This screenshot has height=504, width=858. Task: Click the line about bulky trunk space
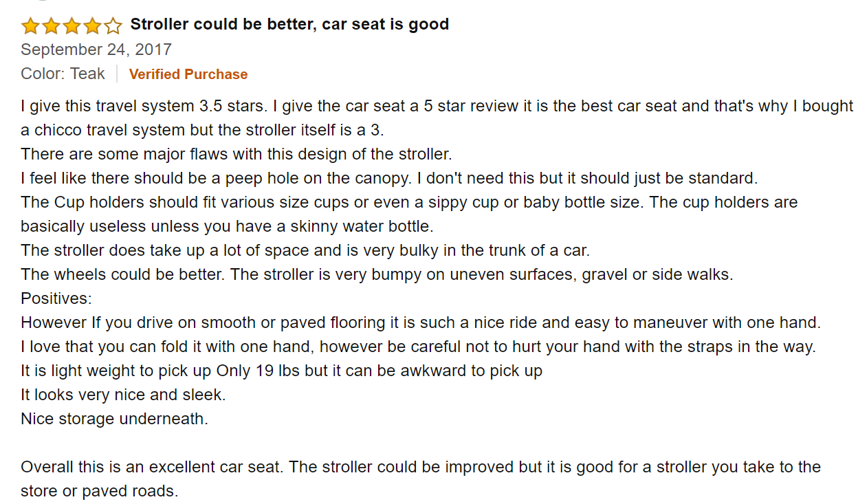[305, 250]
